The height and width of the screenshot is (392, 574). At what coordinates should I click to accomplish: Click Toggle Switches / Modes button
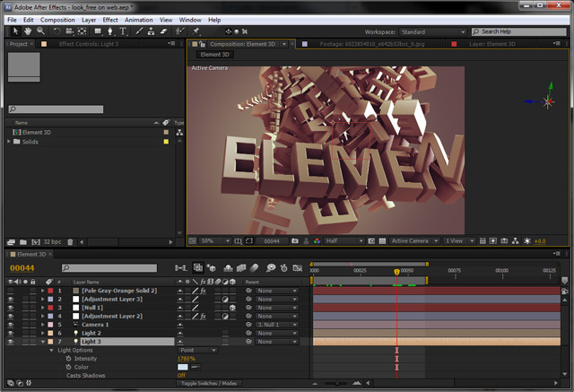[x=208, y=383]
